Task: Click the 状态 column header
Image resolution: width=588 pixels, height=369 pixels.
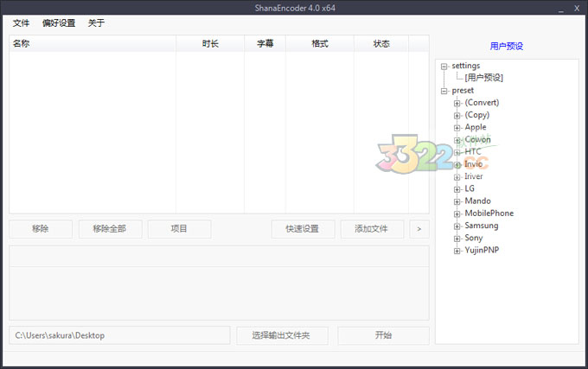Action: point(381,44)
